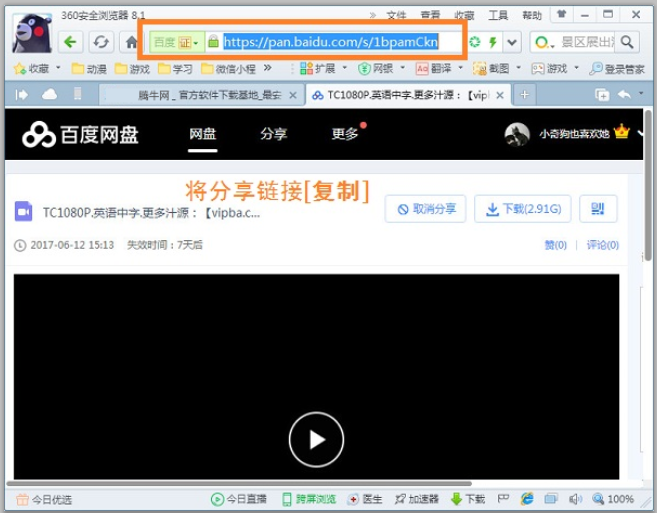
Task: Click the 取消分享 button
Action: click(425, 209)
